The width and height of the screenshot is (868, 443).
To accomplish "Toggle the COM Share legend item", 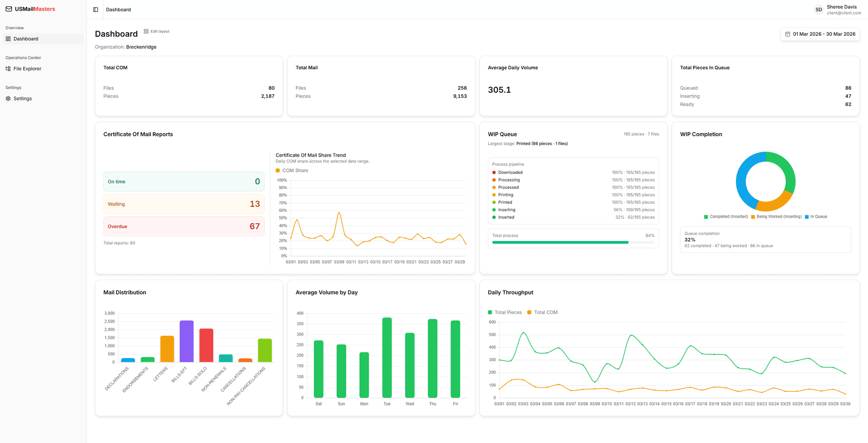I will pyautogui.click(x=292, y=170).
